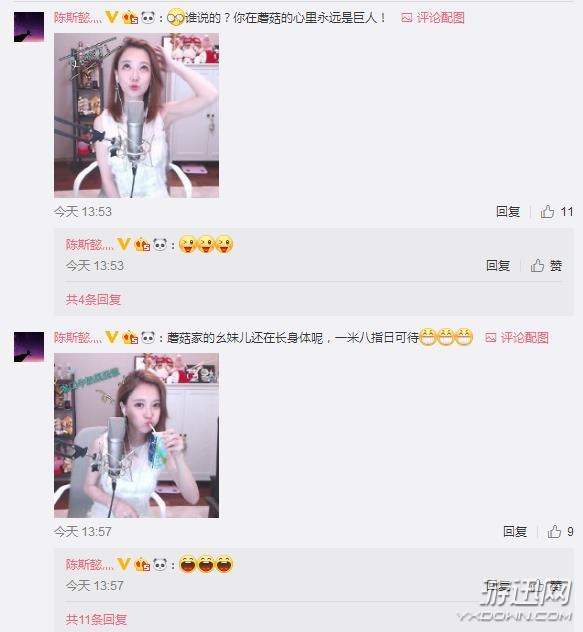Open first commenter's purple avatar
583x632 pixels.
point(29,27)
